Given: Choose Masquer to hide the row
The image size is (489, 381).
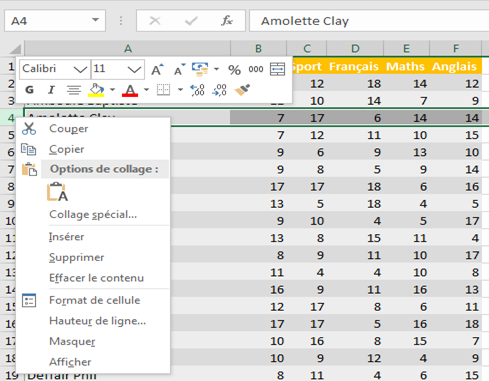Looking at the screenshot, I should coord(93,341).
